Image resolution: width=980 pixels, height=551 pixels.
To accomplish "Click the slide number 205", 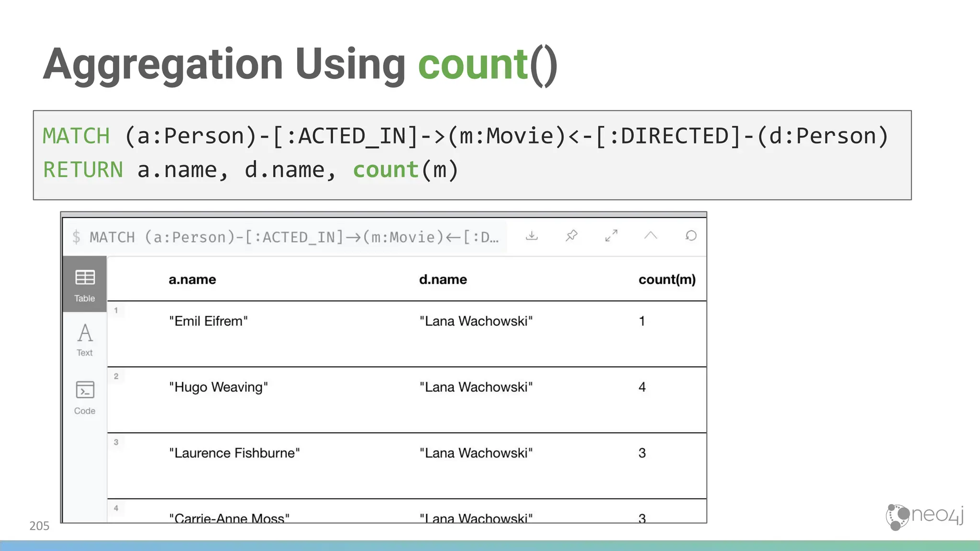I will pyautogui.click(x=39, y=526).
